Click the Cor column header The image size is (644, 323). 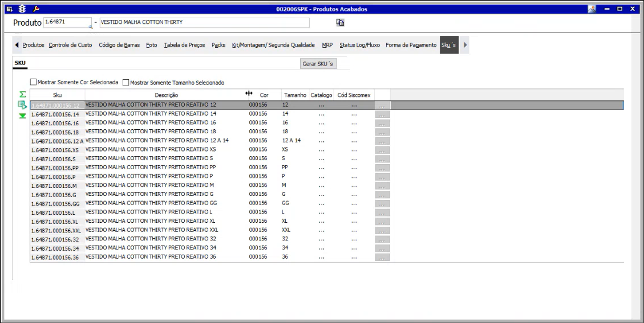(x=264, y=95)
